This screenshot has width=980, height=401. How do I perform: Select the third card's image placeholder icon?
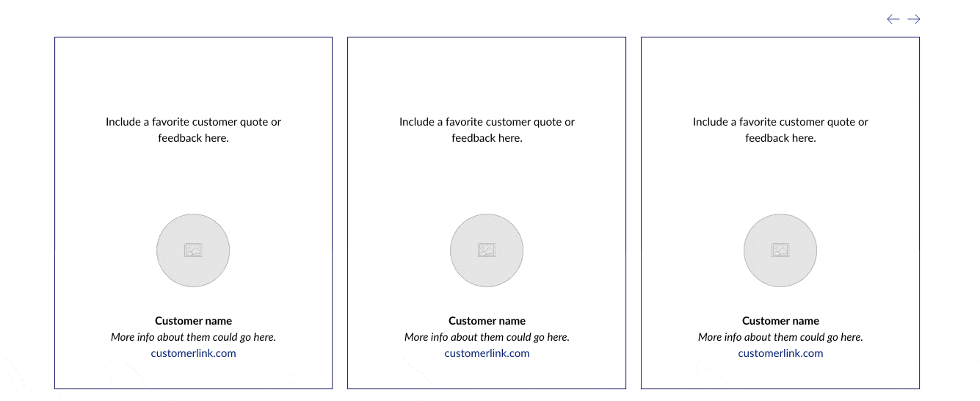tap(780, 250)
